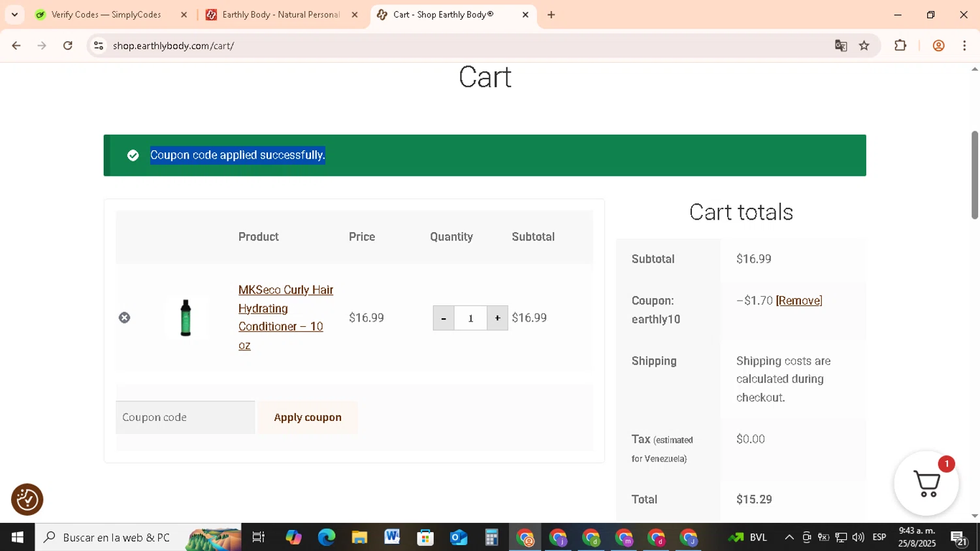Bookmark this page with star
This screenshot has width=980, height=551.
864,46
